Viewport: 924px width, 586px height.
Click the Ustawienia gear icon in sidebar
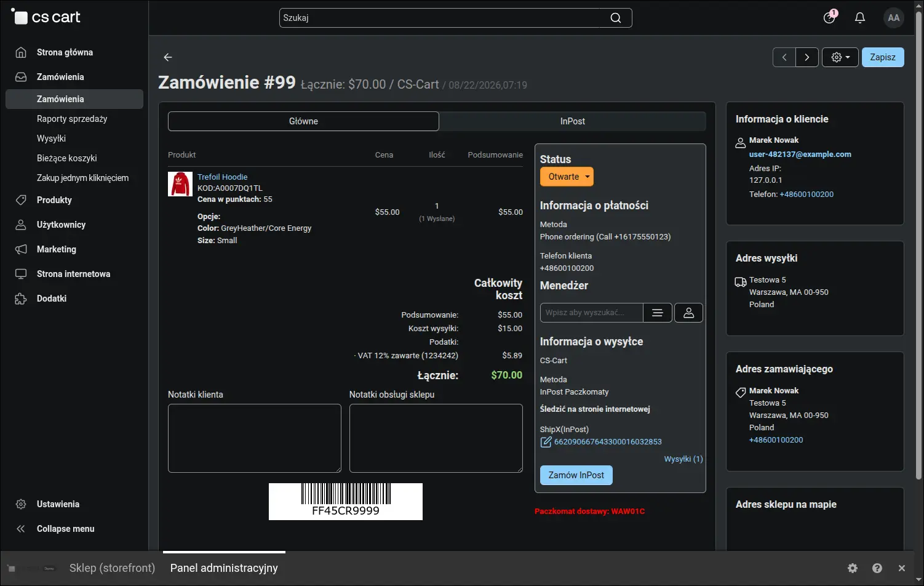pyautogui.click(x=21, y=504)
